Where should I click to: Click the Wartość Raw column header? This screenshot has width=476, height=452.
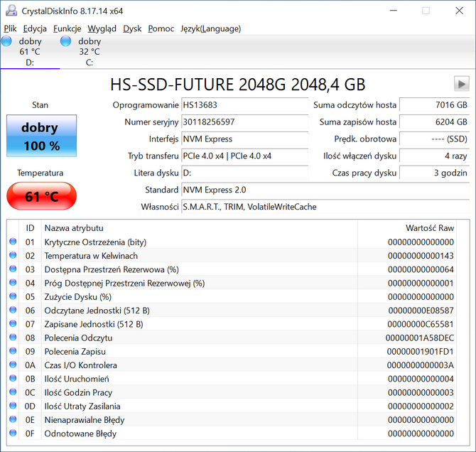(x=407, y=228)
